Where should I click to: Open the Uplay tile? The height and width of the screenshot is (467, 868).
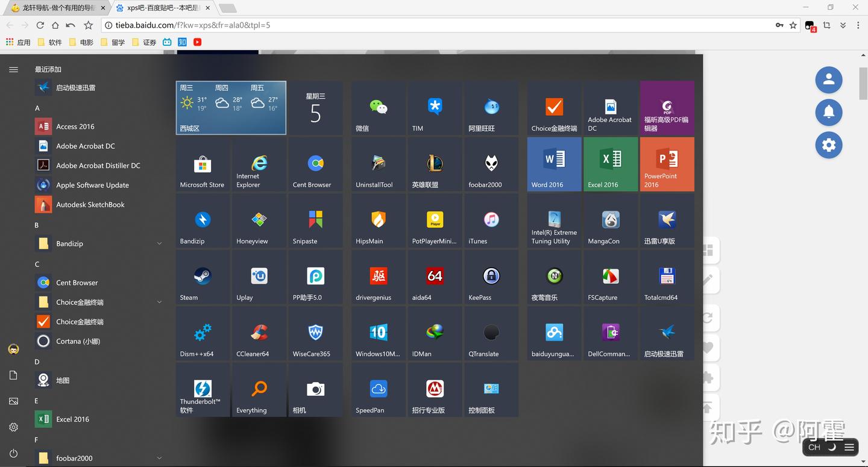tap(259, 277)
